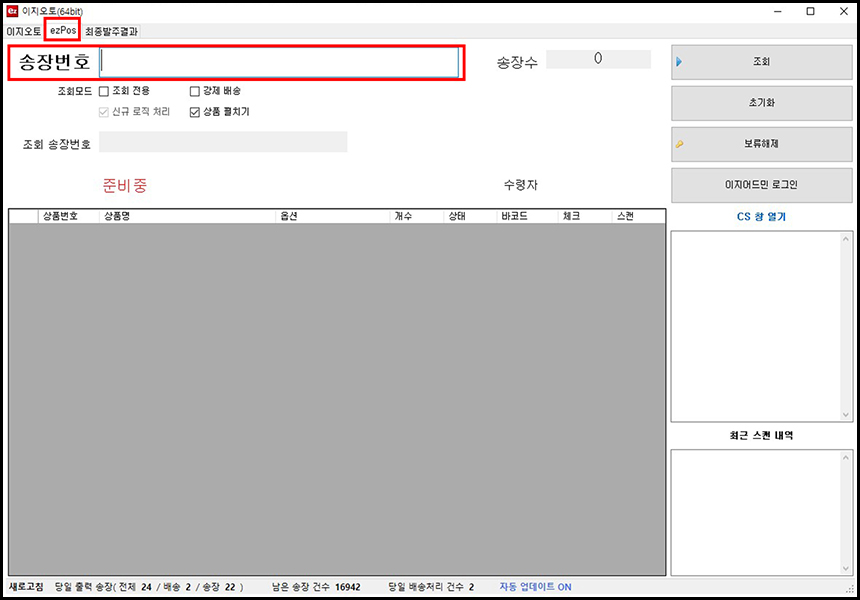Click CS box scrollbar up arrow
The height and width of the screenshot is (600, 860).
(x=846, y=239)
